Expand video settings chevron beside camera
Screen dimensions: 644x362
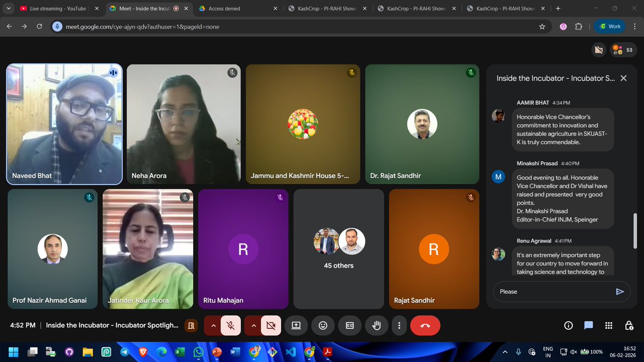[x=254, y=326]
